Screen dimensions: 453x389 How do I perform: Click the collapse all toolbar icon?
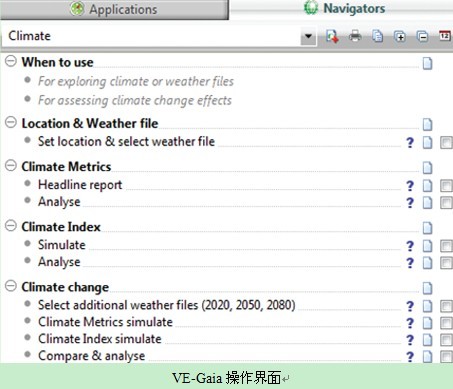tap(422, 36)
